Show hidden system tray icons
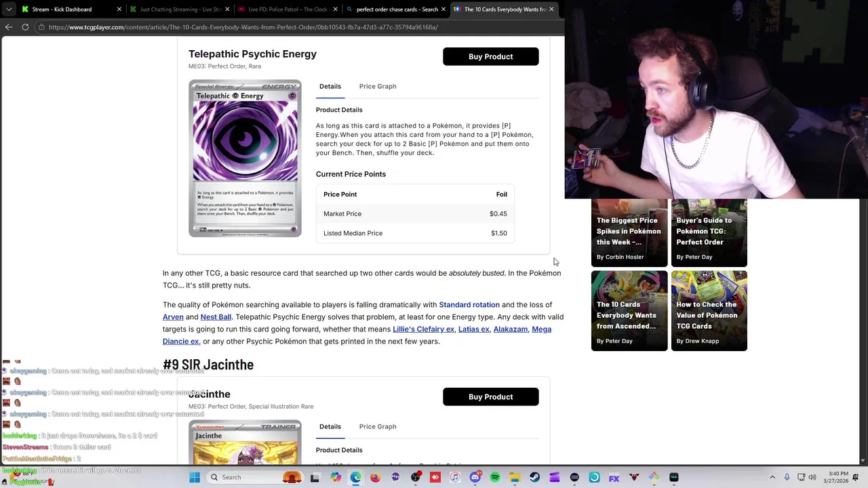 point(772,477)
